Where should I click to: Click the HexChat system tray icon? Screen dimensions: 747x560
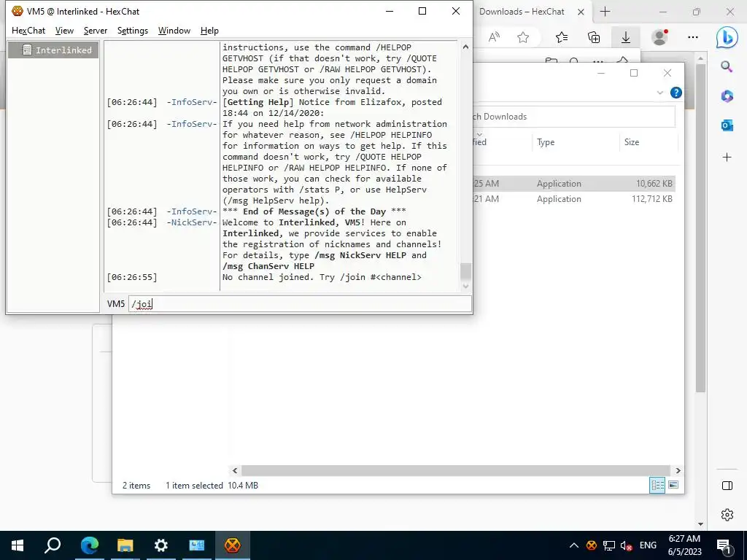pos(591,545)
